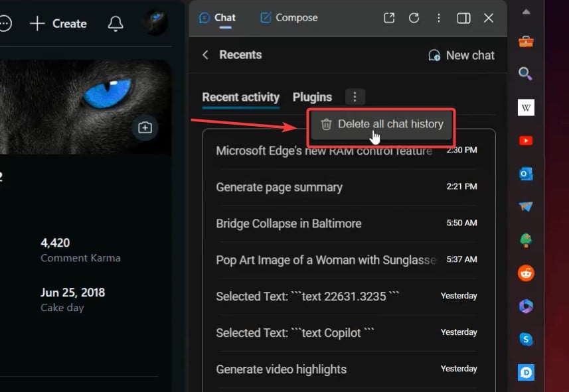Image resolution: width=569 pixels, height=392 pixels.
Task: Open the Tools briefcase sidebar icon
Action: coord(526,42)
